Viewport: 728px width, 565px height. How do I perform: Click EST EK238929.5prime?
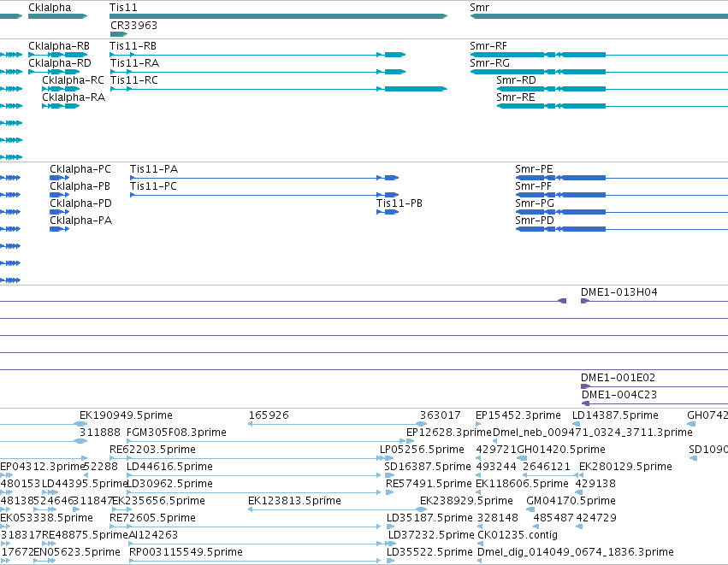tap(466, 501)
